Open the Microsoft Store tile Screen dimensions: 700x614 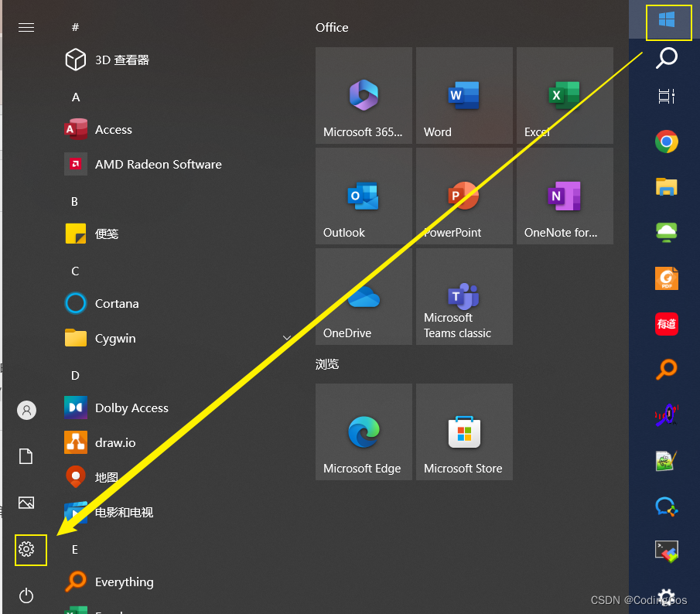pyautogui.click(x=464, y=432)
